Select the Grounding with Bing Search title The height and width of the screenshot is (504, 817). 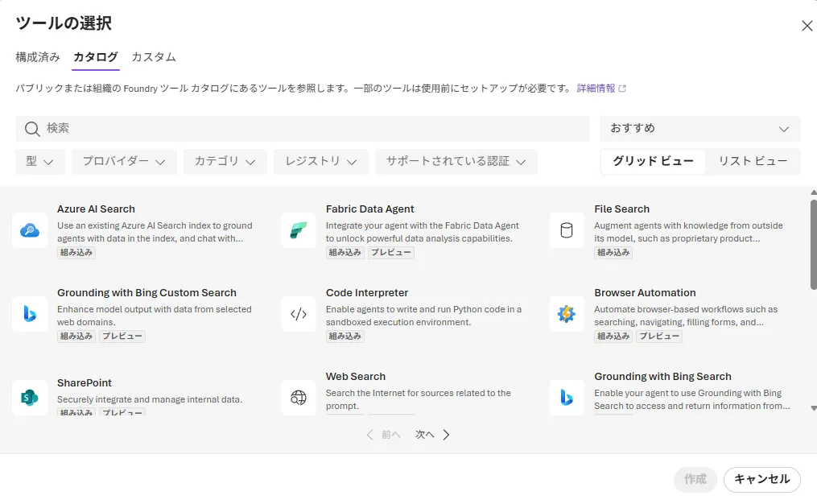click(662, 377)
